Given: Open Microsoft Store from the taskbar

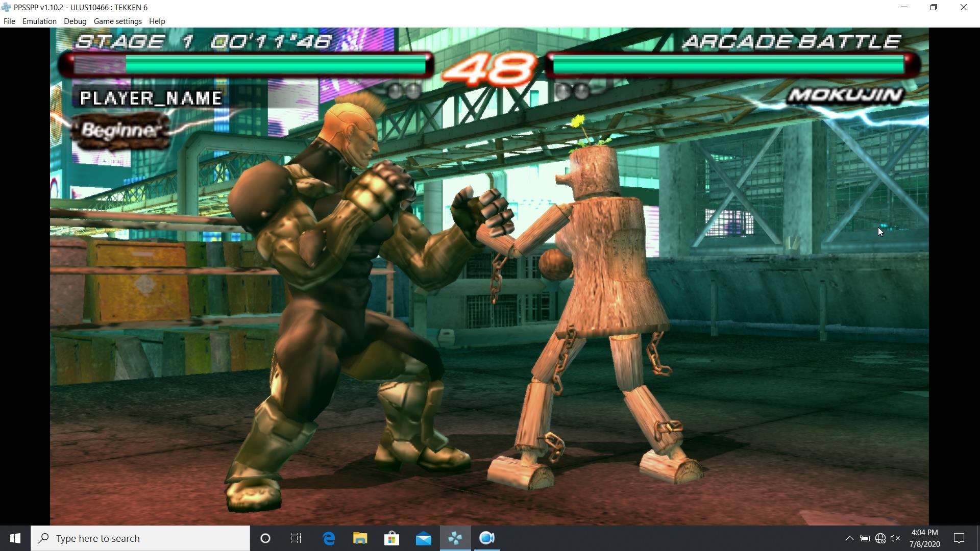Looking at the screenshot, I should pos(391,538).
